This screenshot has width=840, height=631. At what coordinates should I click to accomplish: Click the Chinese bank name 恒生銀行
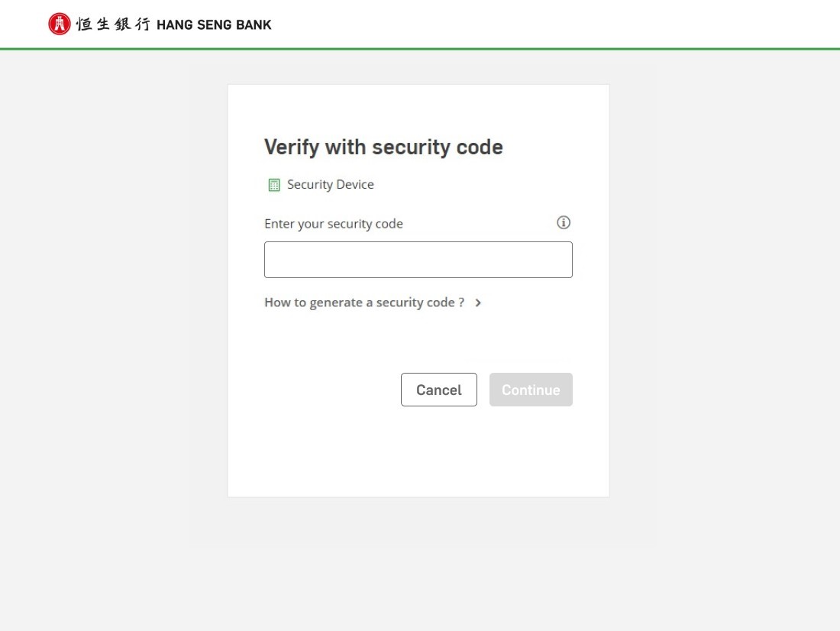(113, 24)
